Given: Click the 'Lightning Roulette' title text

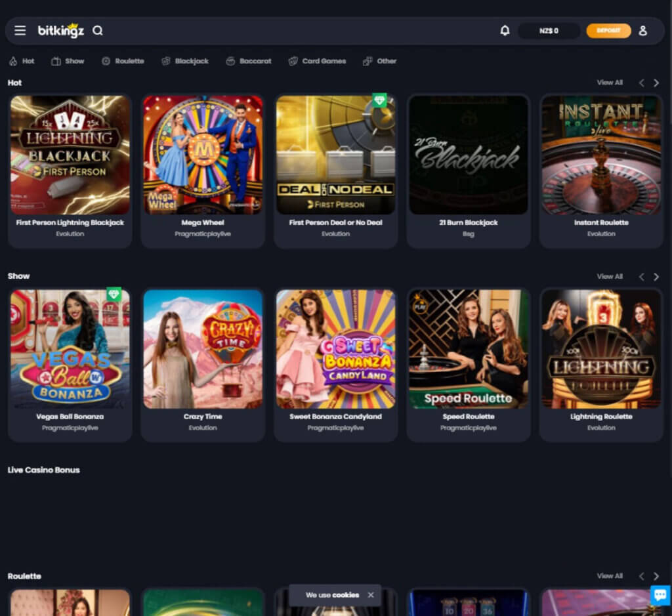Looking at the screenshot, I should point(601,417).
